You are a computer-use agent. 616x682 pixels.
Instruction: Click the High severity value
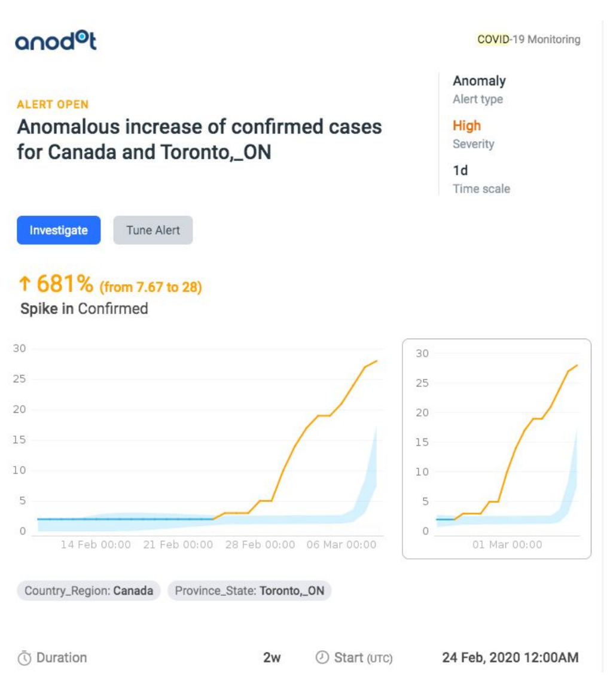(466, 126)
